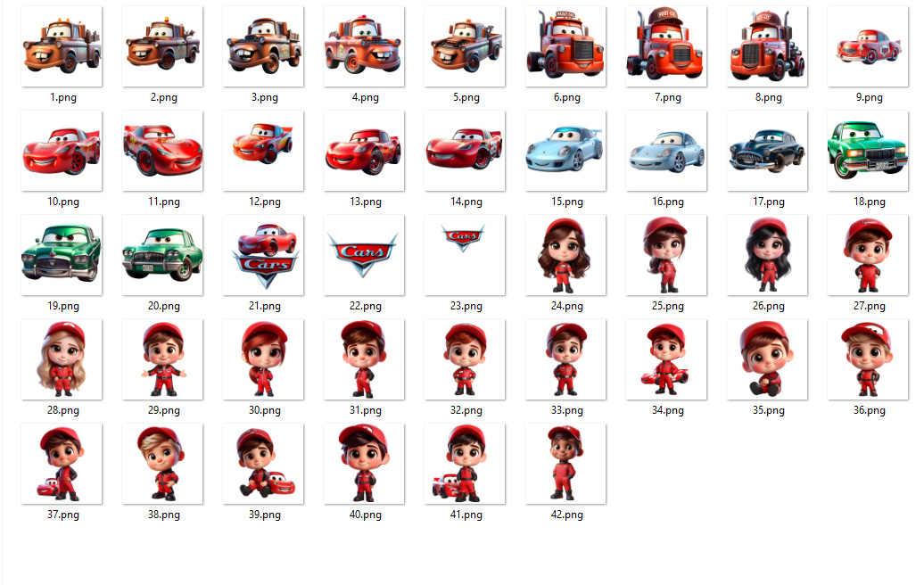
Task: Click the file name label 27.png
Action: pos(870,306)
